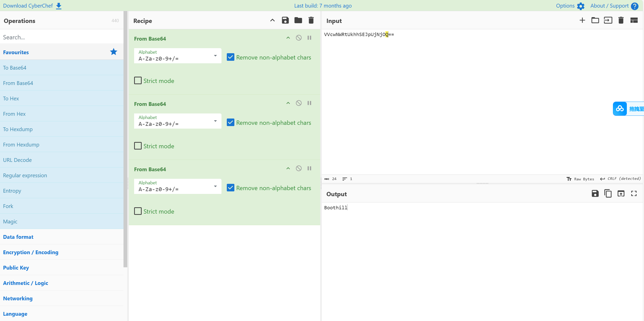Add a new input tab with the plus icon
644x321 pixels.
click(x=582, y=20)
